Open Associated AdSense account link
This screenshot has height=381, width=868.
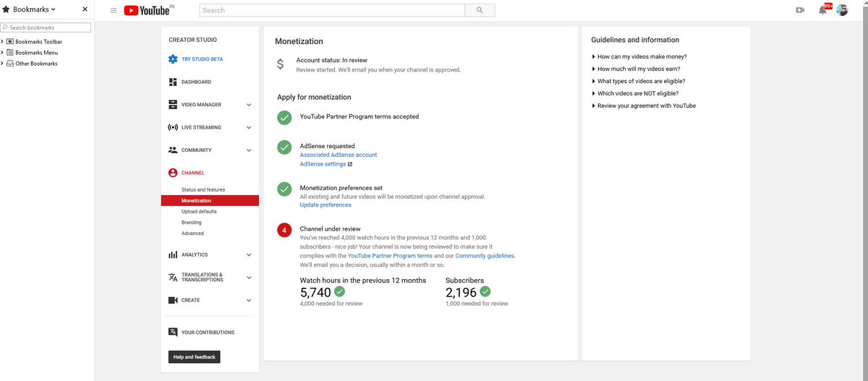339,155
